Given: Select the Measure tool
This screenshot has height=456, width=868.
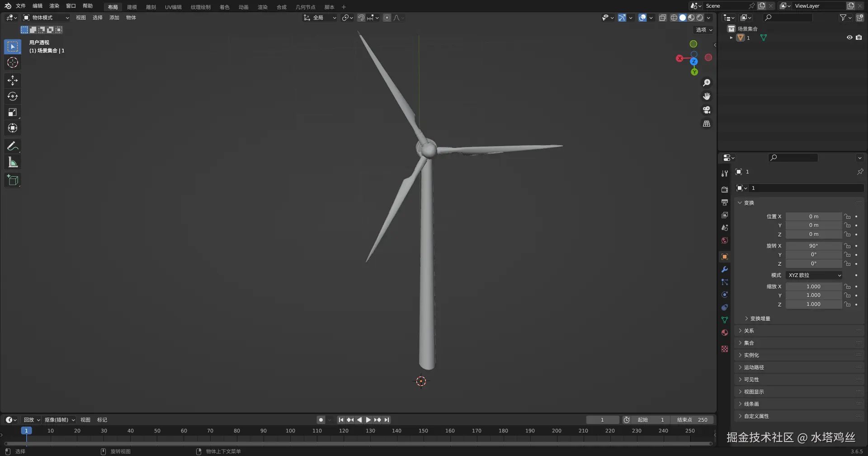Looking at the screenshot, I should coord(13,162).
